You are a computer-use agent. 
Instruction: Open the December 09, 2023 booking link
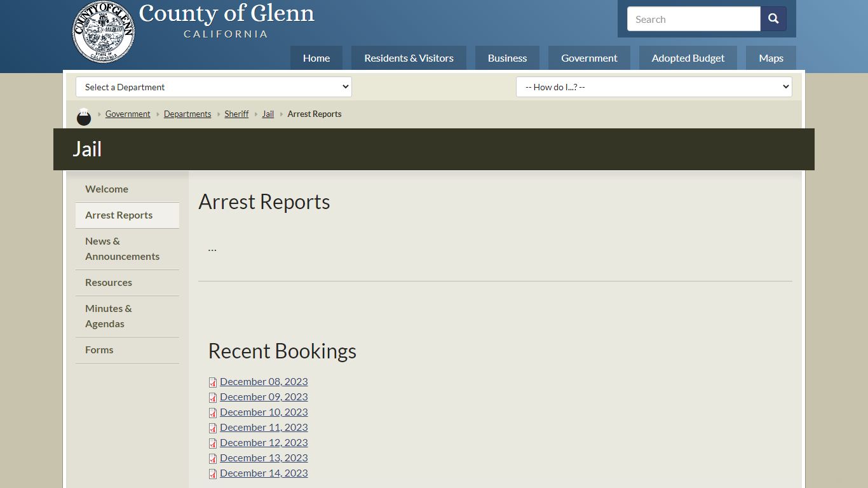coord(264,396)
